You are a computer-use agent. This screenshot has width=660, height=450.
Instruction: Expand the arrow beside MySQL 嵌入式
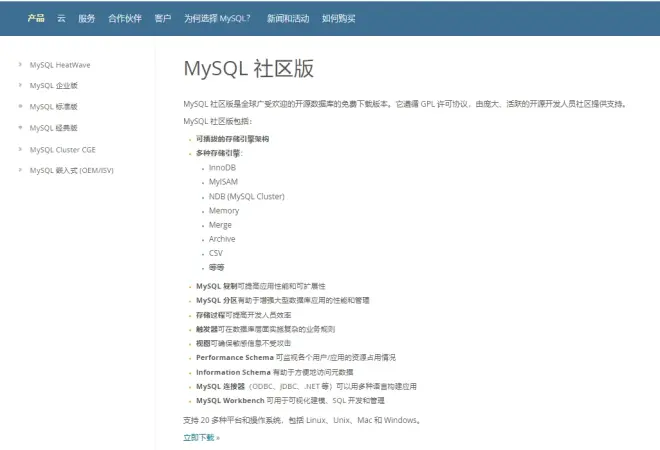pyautogui.click(x=20, y=170)
